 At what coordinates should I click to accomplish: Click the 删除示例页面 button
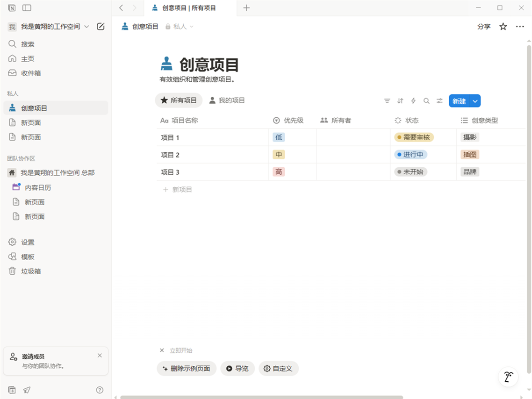pyautogui.click(x=187, y=369)
